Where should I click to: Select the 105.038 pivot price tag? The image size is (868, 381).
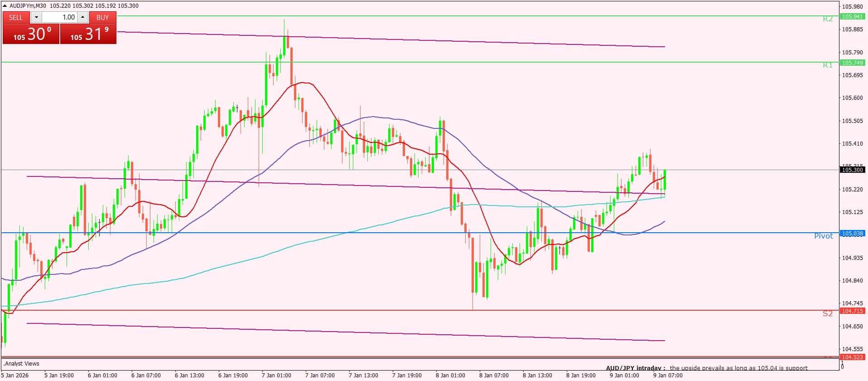(x=852, y=234)
